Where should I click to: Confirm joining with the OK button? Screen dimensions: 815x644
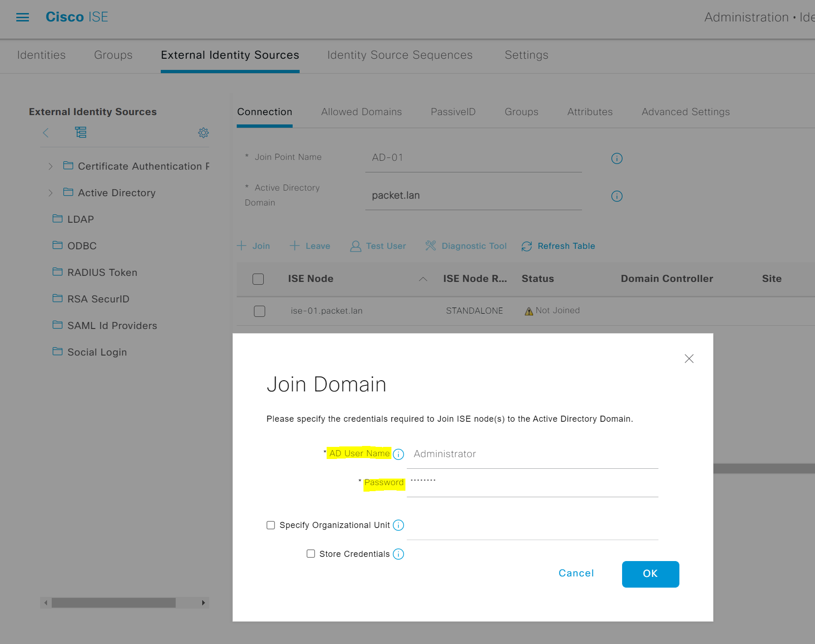650,574
